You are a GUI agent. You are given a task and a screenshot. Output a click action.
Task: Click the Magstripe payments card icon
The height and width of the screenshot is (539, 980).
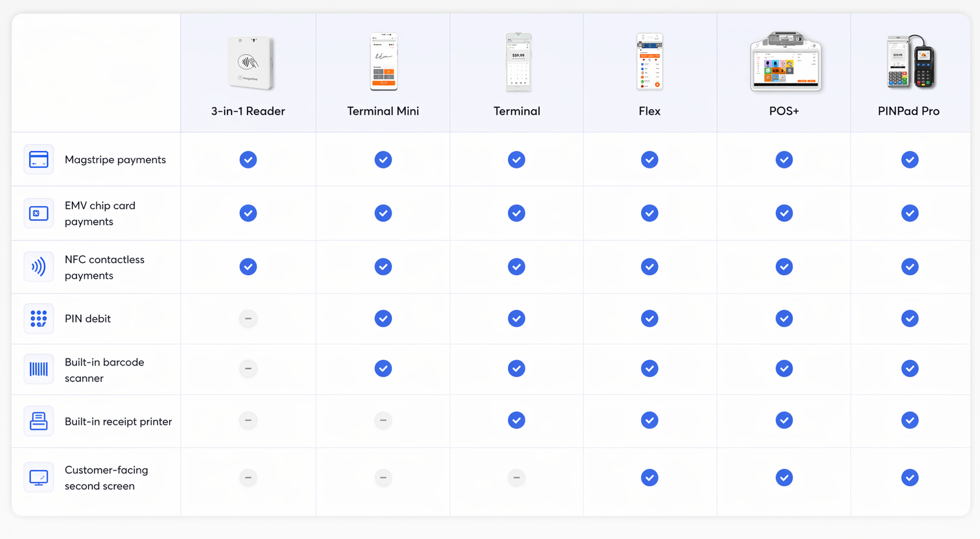pyautogui.click(x=38, y=159)
